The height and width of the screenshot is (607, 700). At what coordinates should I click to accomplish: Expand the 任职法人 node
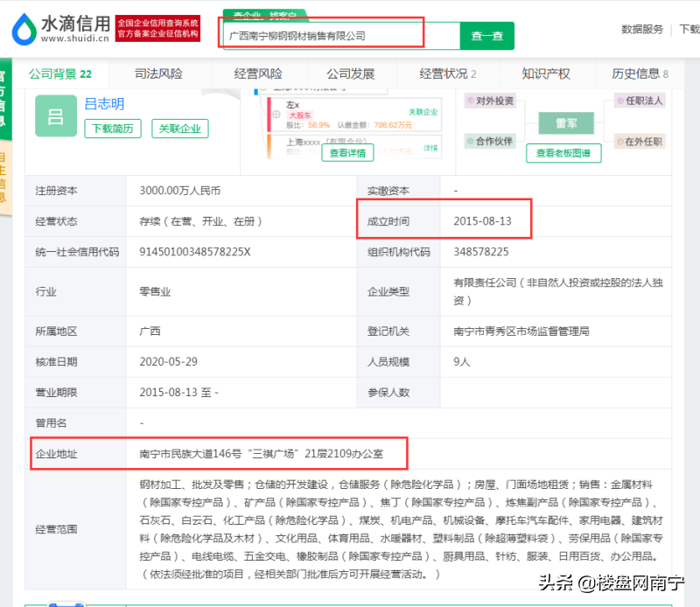point(640,101)
